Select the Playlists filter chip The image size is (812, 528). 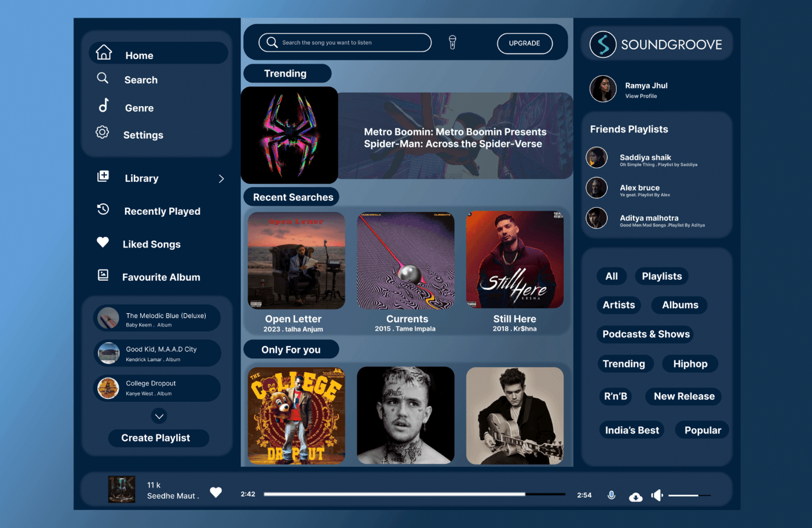click(x=661, y=276)
